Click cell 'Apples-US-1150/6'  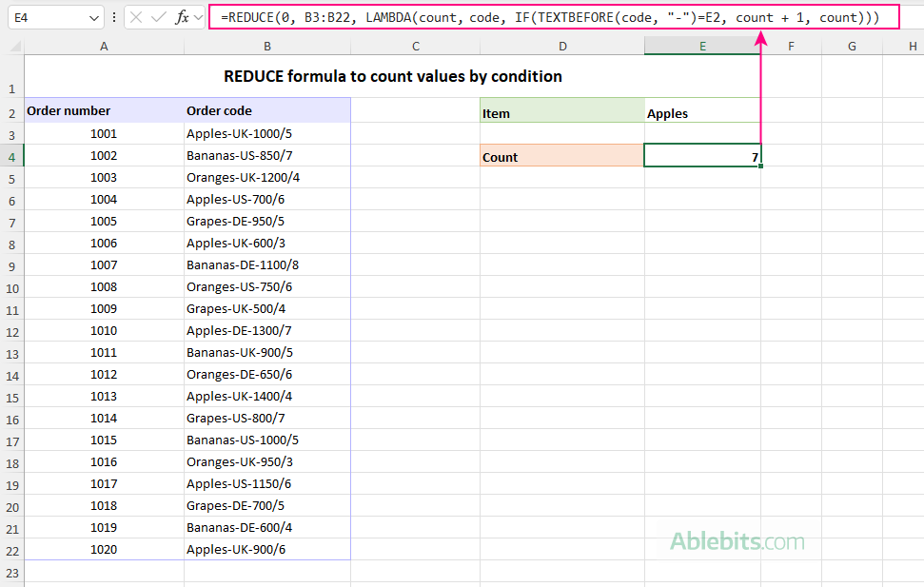tap(267, 484)
